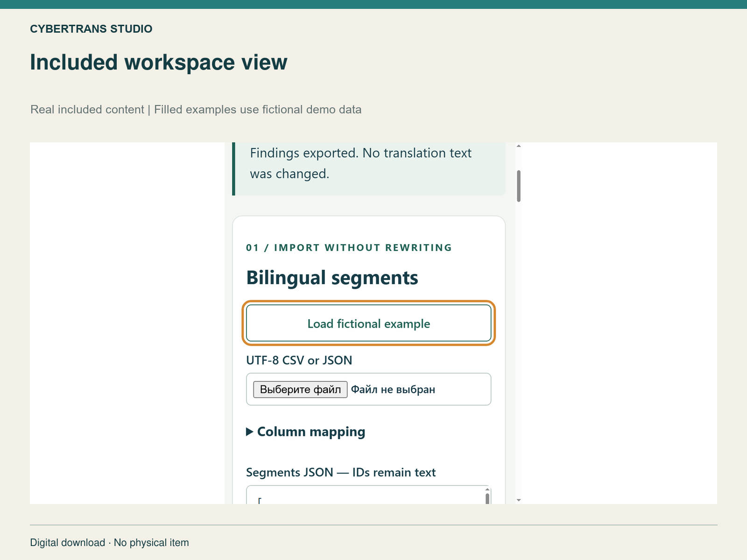Click the Digital download footer text
Viewport: 747px width, 560px height.
(109, 543)
